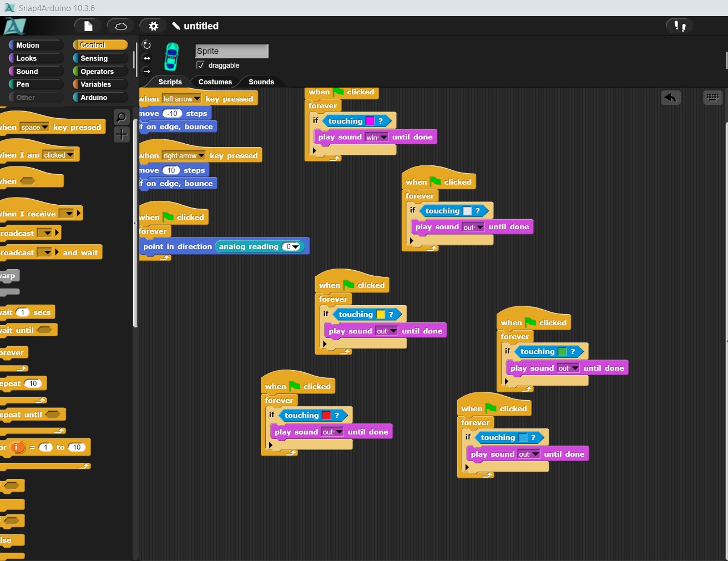Select the left-right rotation style icon

pos(146,58)
